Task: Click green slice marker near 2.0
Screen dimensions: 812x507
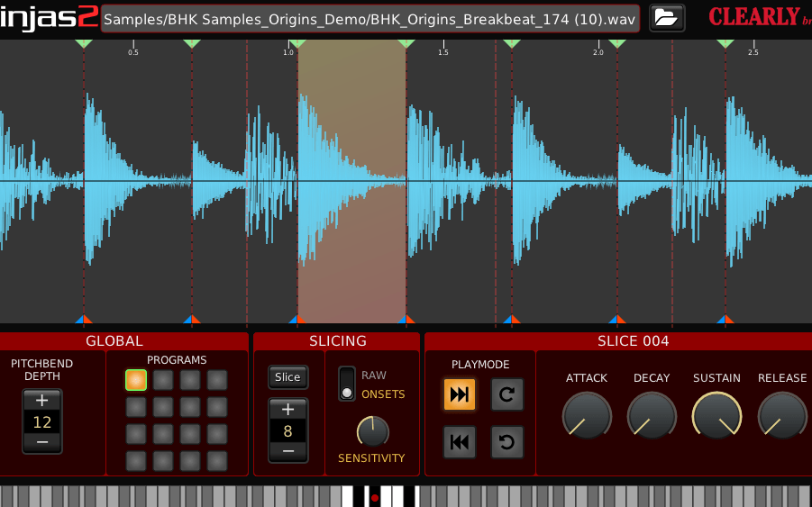Action: (617, 44)
